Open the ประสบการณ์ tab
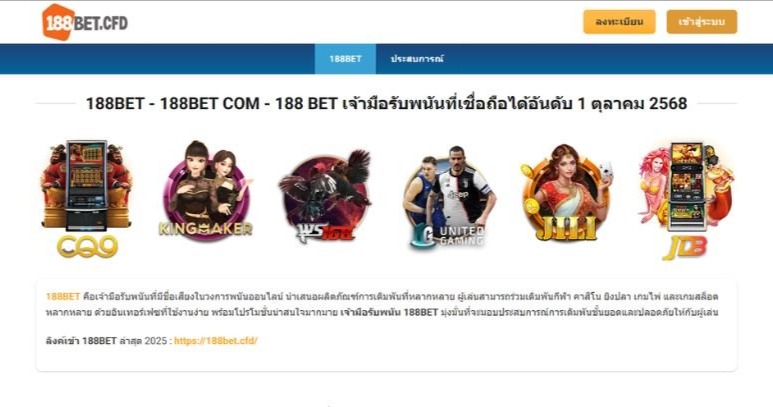 coord(417,59)
